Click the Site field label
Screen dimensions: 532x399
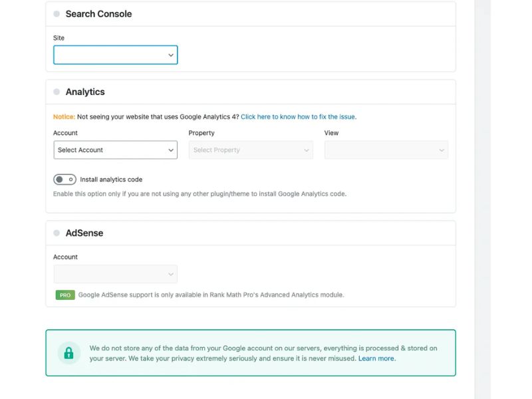[59, 38]
